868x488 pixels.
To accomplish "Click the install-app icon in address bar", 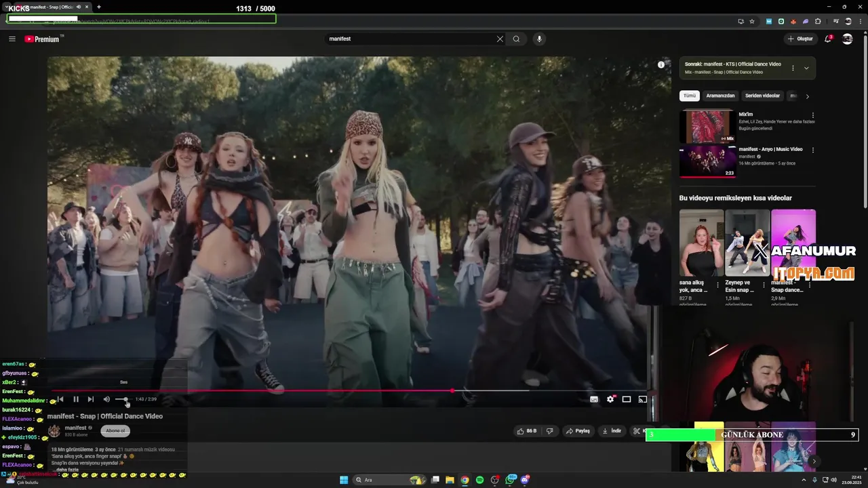I will point(741,21).
